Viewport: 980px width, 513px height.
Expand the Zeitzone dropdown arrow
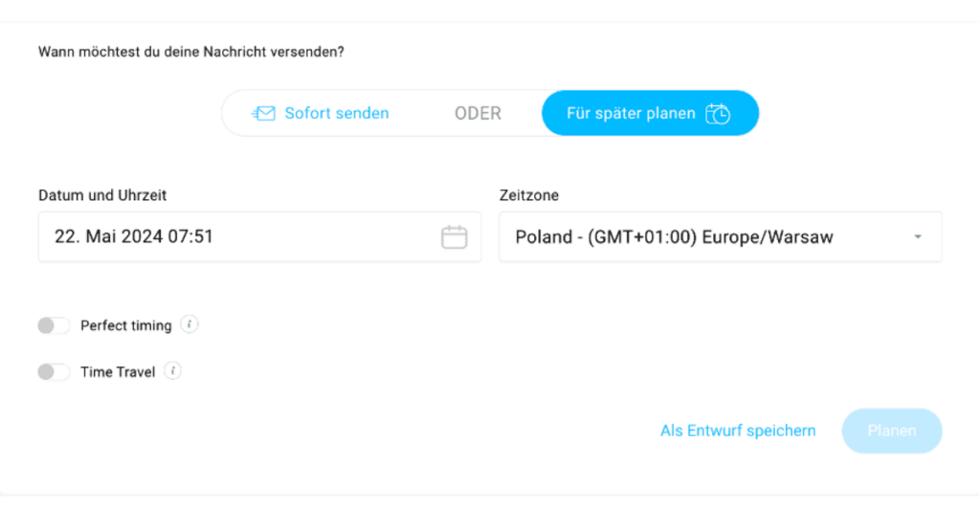pos(918,236)
